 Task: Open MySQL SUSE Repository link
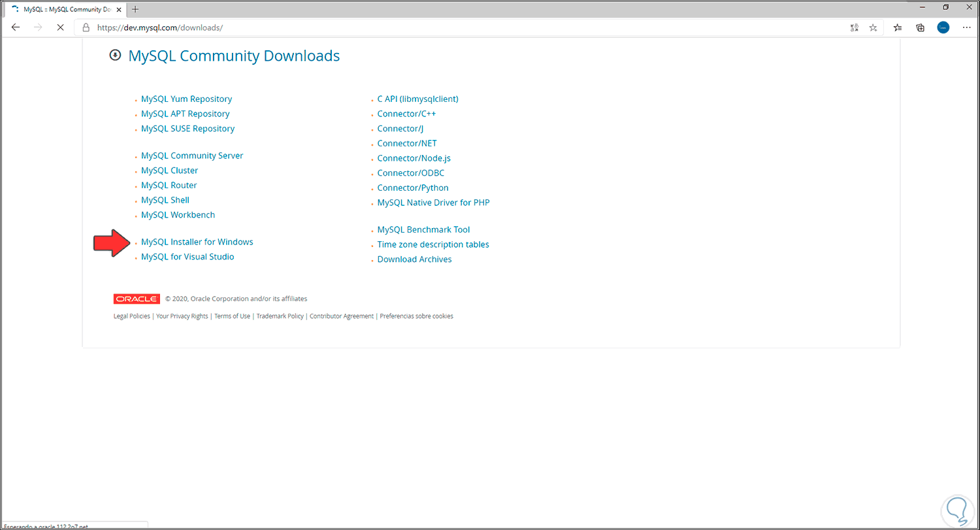188,129
